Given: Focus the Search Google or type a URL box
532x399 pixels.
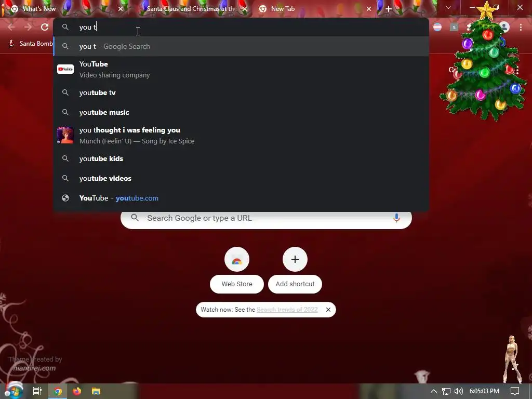Looking at the screenshot, I should [266, 218].
